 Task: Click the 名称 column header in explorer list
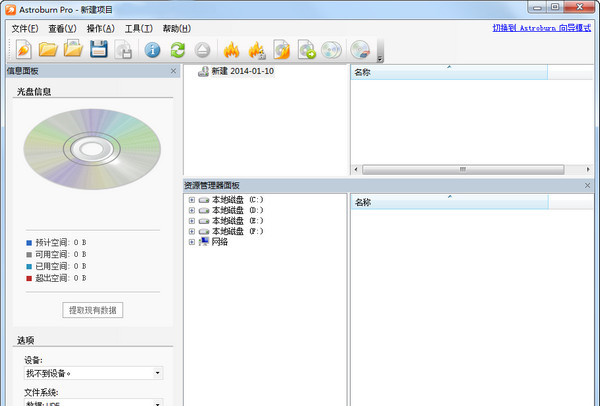(x=449, y=202)
